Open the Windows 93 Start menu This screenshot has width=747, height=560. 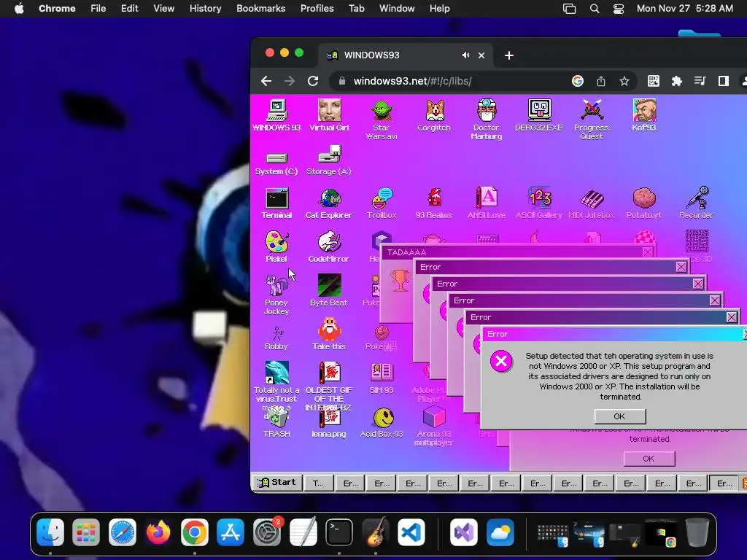(276, 483)
